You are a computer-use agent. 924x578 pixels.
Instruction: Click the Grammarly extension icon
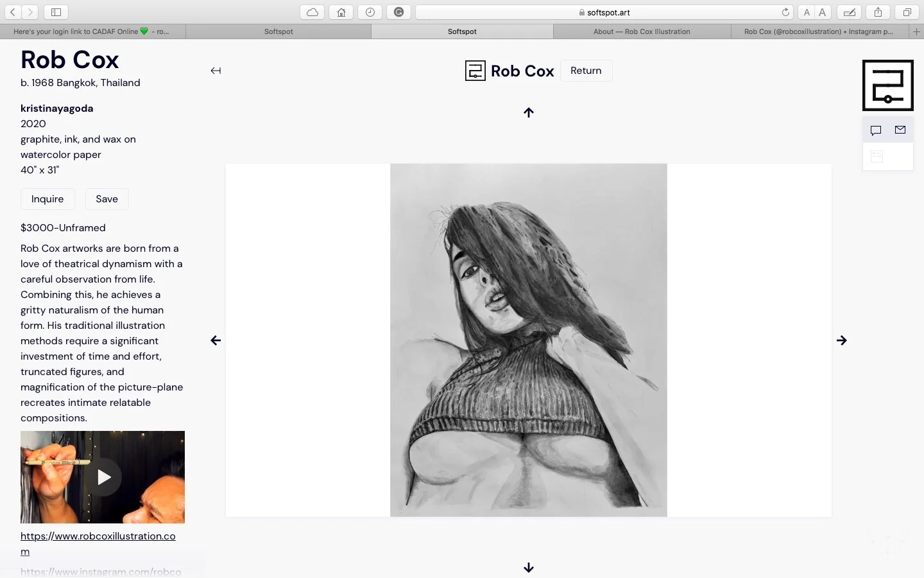pyautogui.click(x=398, y=12)
